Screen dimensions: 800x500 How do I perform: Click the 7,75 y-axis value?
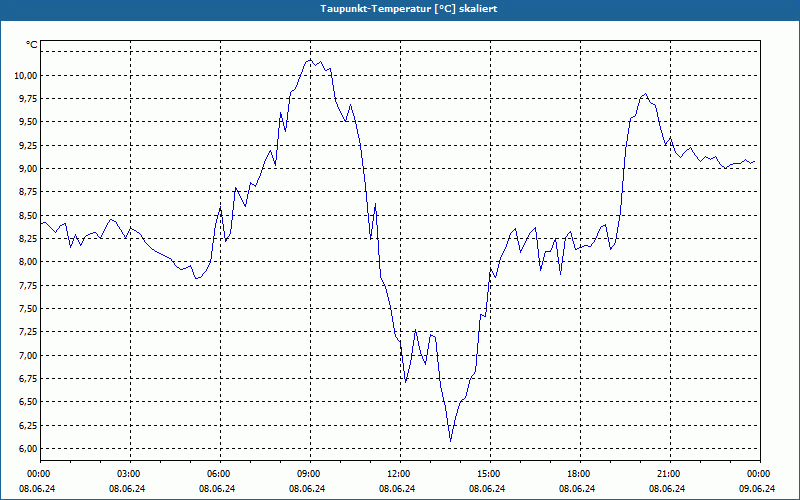pyautogui.click(x=27, y=285)
